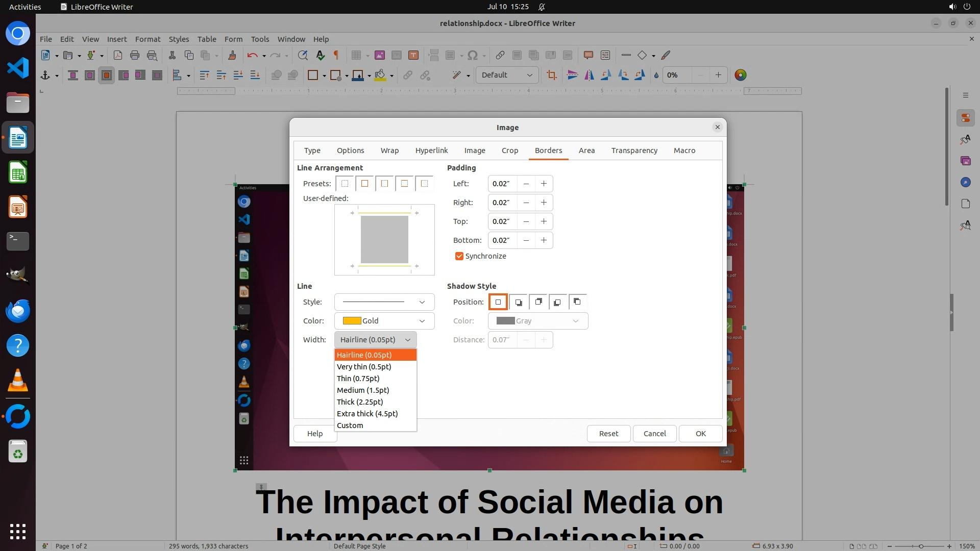Viewport: 980px width, 551px height.
Task: Choose bottom-right shadow position
Action: tap(518, 302)
